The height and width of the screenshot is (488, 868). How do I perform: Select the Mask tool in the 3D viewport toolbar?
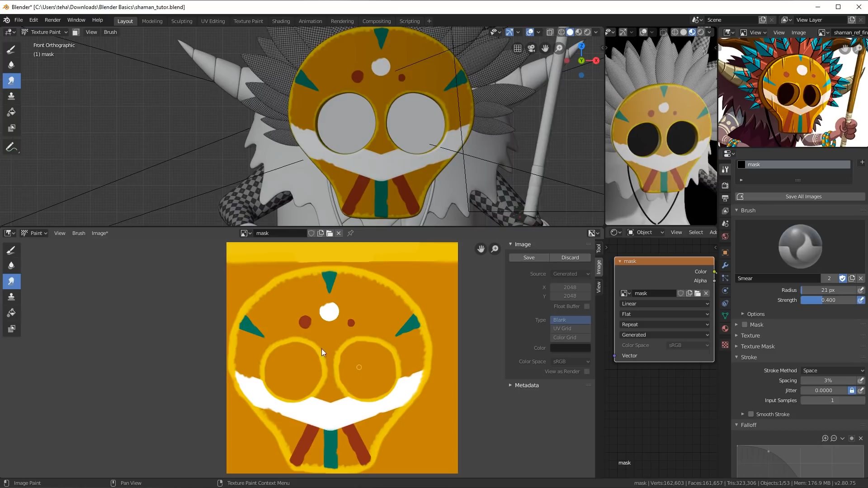point(11,128)
